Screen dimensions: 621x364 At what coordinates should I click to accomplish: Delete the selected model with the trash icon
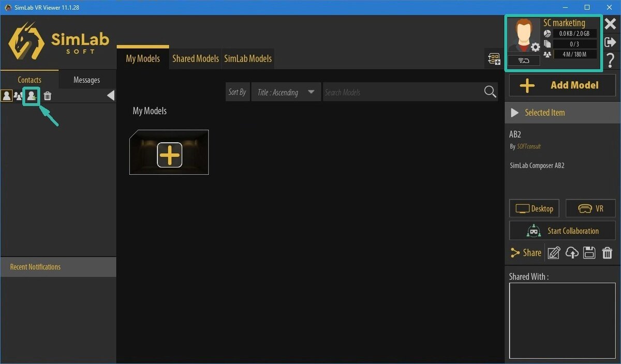pyautogui.click(x=607, y=252)
